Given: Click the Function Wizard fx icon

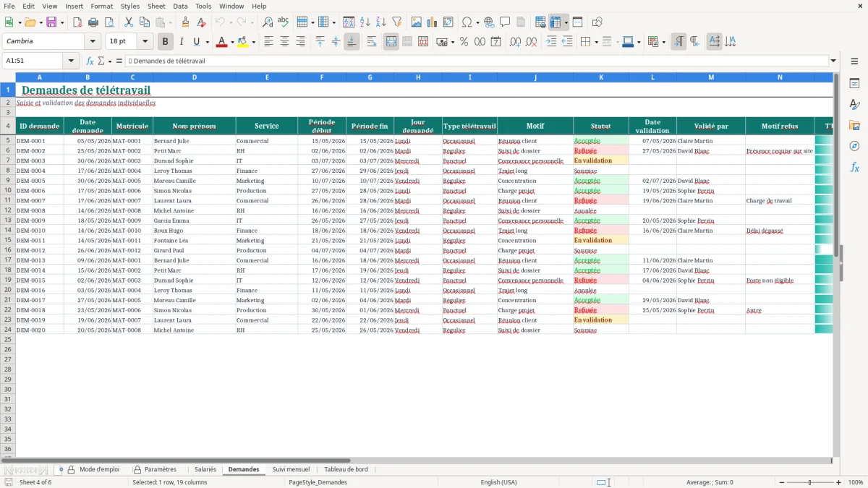Looking at the screenshot, I should click(x=90, y=61).
